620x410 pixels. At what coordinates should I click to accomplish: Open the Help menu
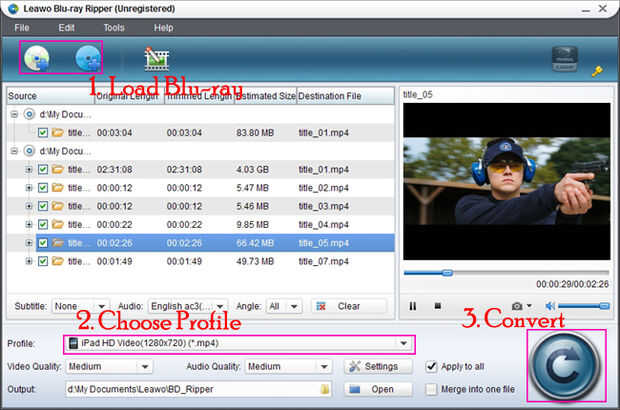click(163, 28)
